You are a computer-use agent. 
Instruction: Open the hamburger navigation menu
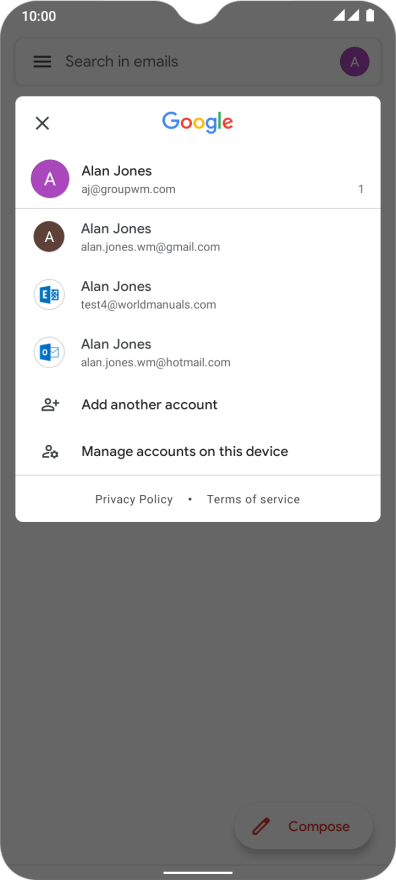[x=43, y=62]
